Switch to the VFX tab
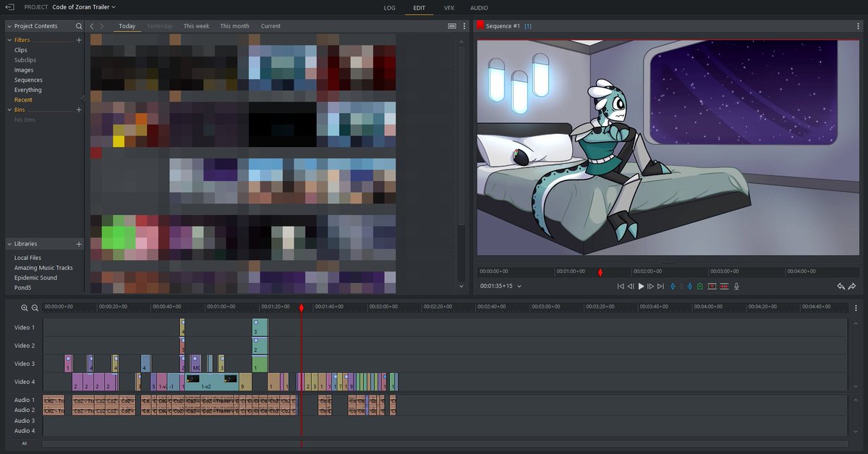 449,7
